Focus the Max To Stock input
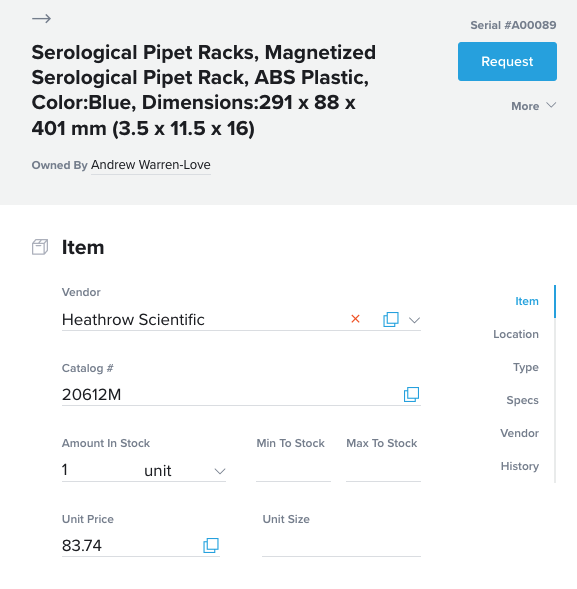The height and width of the screenshot is (589, 577). click(x=383, y=471)
